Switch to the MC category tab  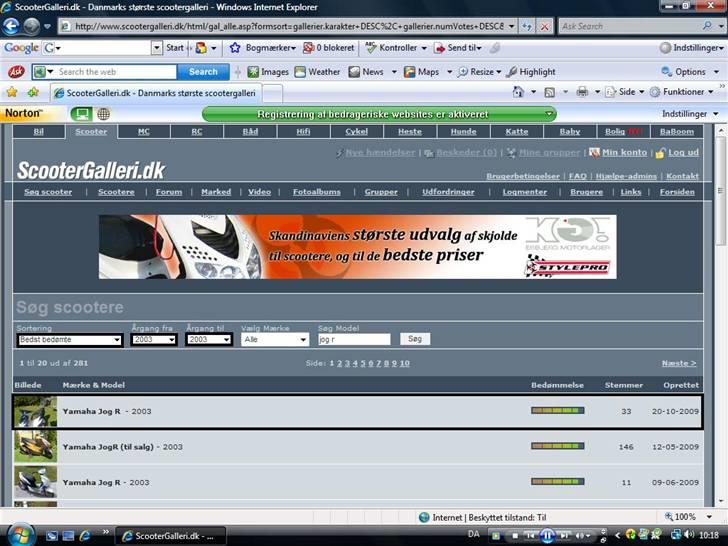point(144,131)
